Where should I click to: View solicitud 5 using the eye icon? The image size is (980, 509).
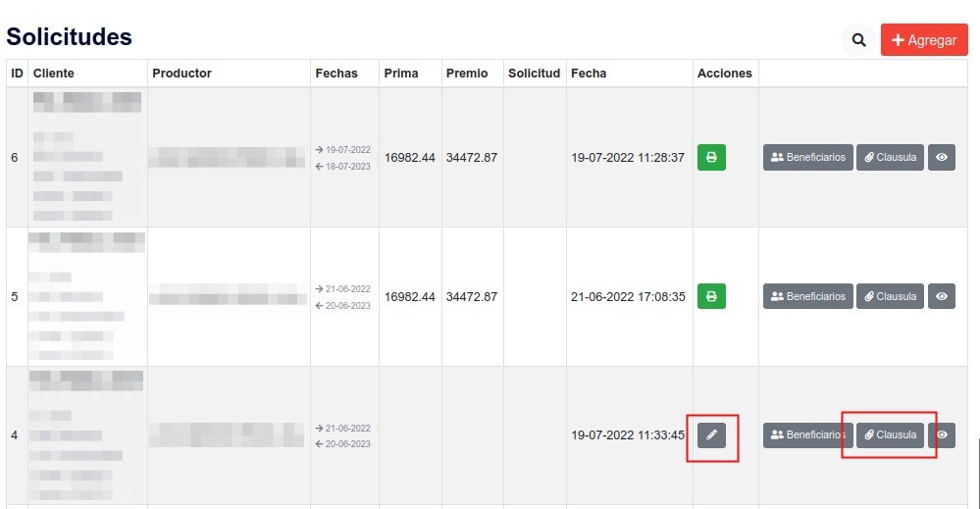point(942,296)
